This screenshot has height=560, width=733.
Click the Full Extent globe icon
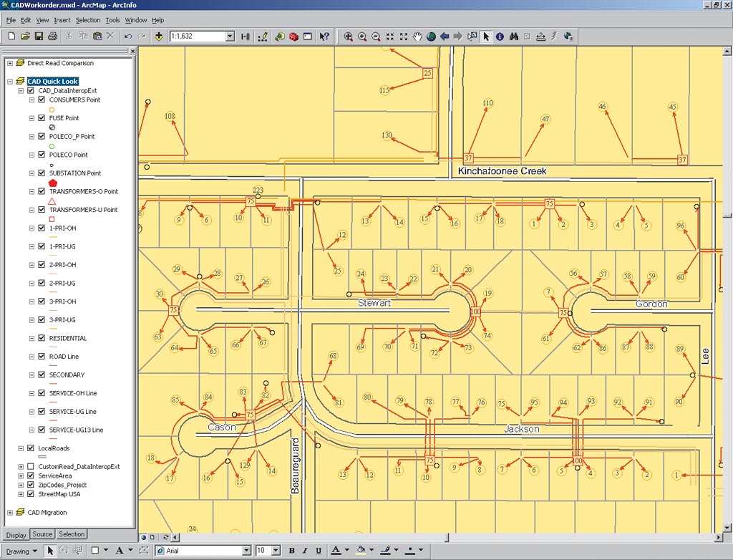pyautogui.click(x=431, y=37)
